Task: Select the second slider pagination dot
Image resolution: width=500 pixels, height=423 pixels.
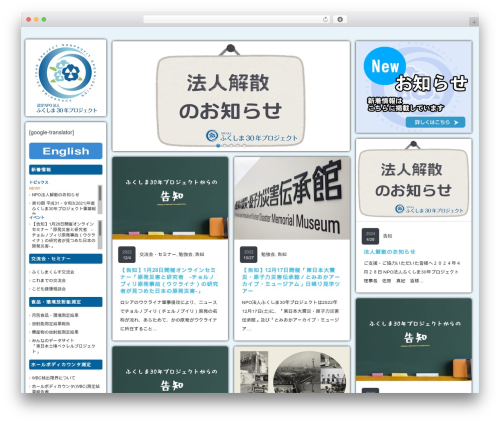Action: point(225,146)
